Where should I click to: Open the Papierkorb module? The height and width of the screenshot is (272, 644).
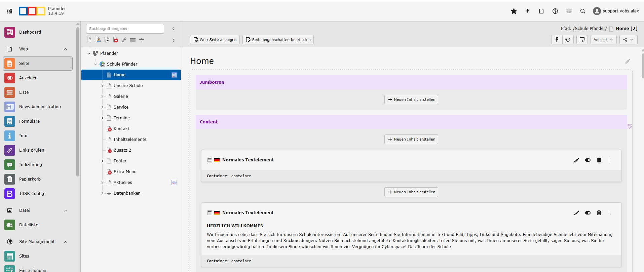pos(30,179)
